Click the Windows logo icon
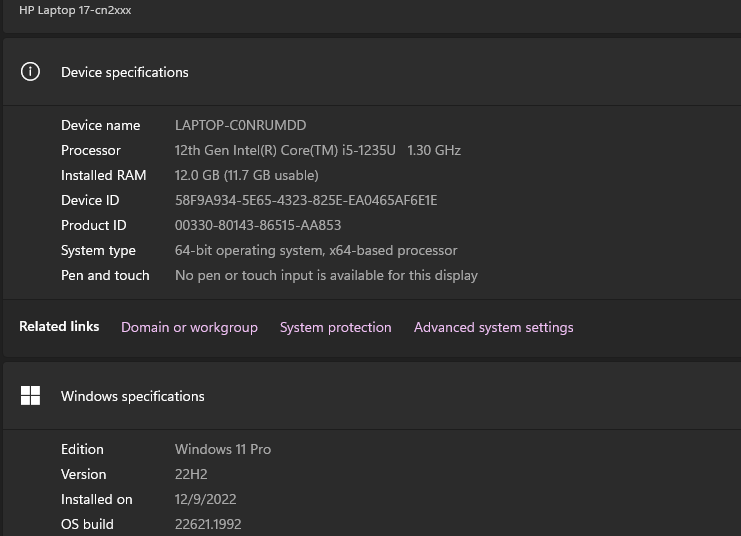 tap(31, 396)
